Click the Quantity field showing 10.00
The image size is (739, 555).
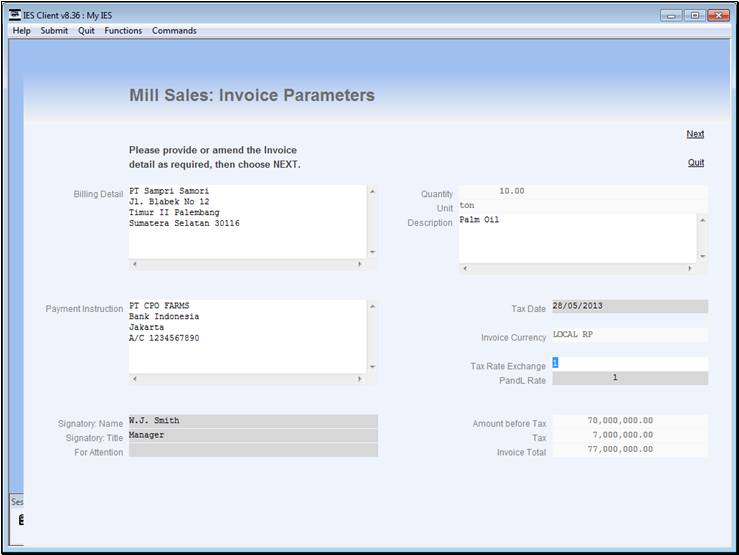583,191
